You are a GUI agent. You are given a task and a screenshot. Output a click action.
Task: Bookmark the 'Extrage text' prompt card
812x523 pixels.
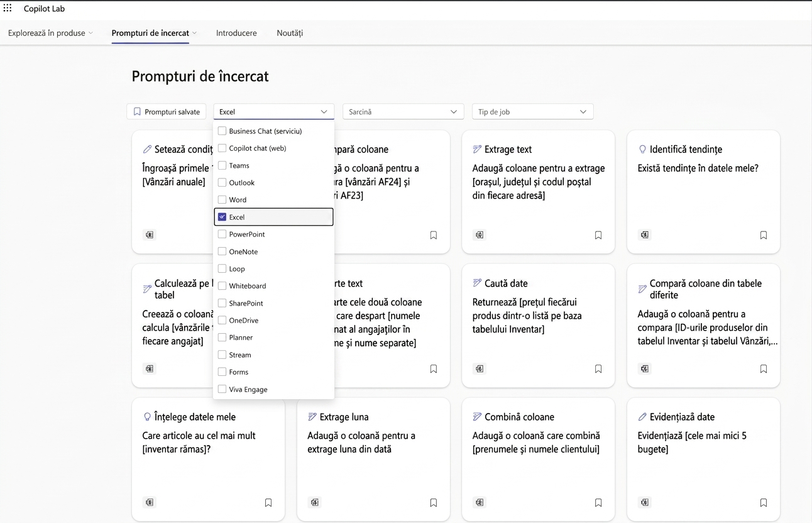point(598,235)
